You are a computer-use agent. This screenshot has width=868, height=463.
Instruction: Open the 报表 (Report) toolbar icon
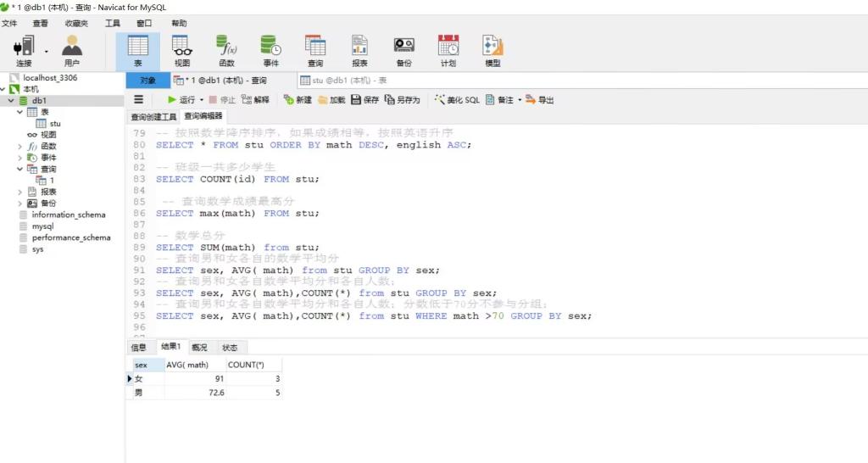tap(359, 50)
